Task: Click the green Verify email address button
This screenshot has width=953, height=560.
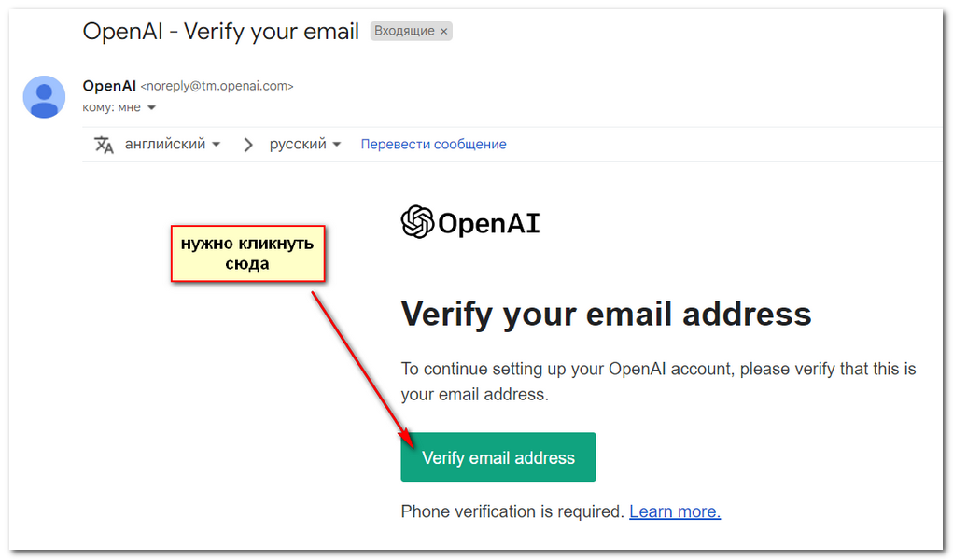Action: tap(498, 457)
